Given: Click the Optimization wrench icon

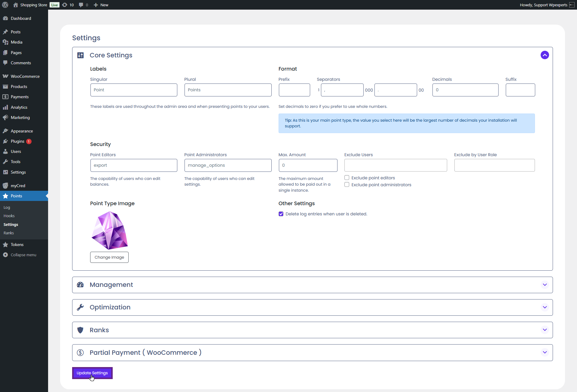Looking at the screenshot, I should [80, 307].
